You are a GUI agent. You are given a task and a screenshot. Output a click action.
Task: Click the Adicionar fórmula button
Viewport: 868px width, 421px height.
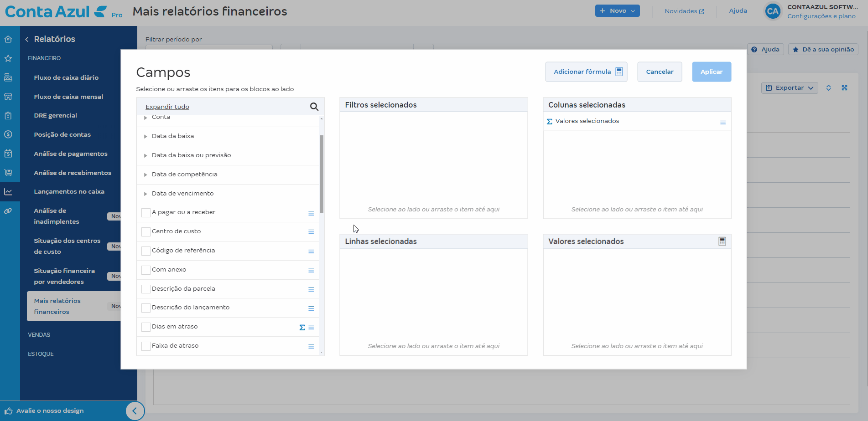point(586,72)
